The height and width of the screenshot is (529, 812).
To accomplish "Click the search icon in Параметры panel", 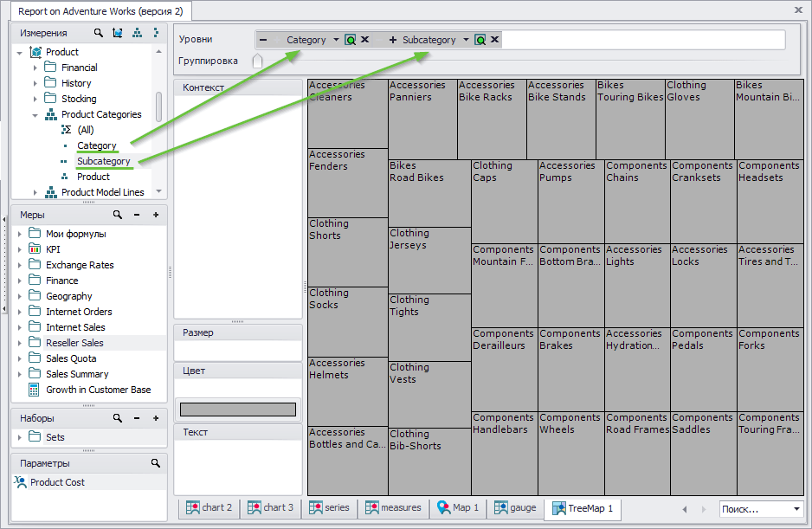I will tap(155, 463).
